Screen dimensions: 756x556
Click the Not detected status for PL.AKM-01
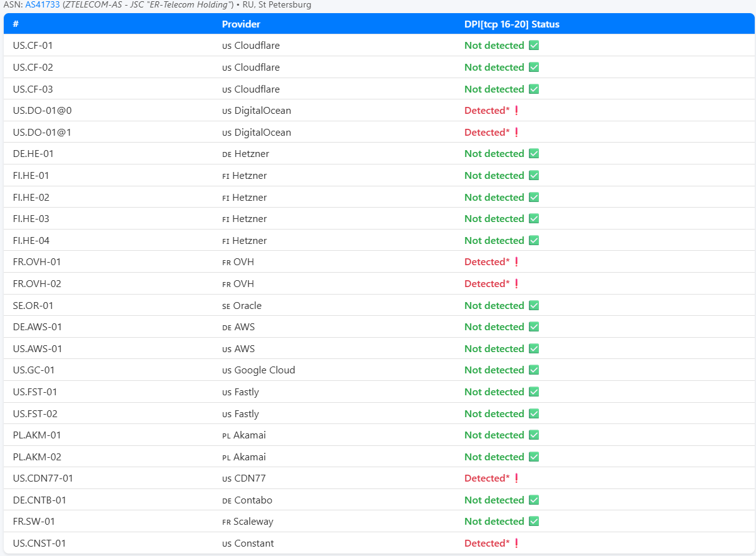pyautogui.click(x=494, y=435)
